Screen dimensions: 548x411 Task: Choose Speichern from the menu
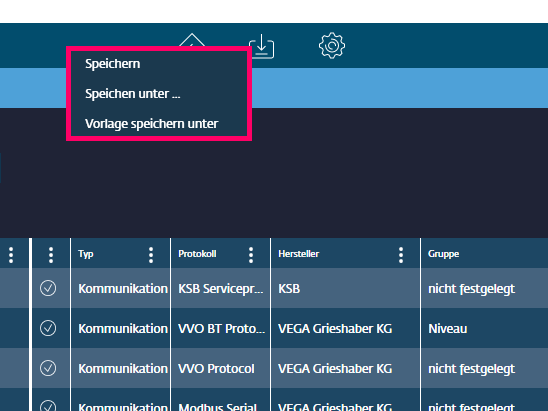click(113, 64)
